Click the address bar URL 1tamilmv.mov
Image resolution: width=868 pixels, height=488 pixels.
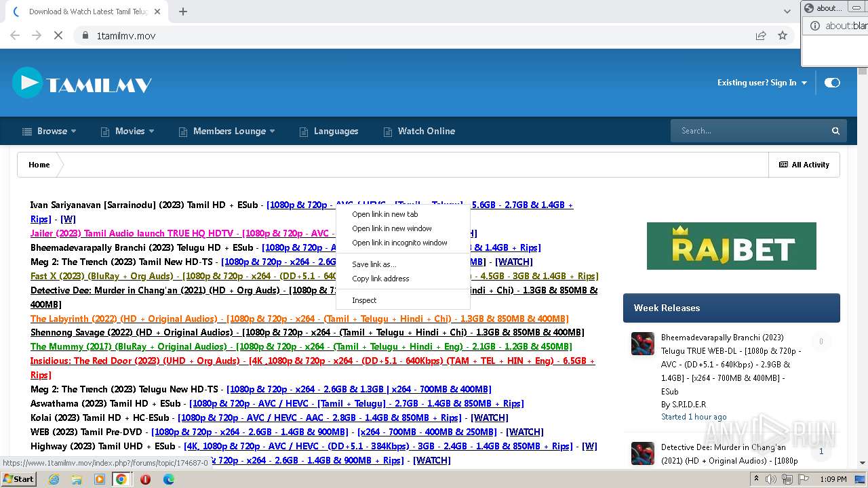coord(126,35)
